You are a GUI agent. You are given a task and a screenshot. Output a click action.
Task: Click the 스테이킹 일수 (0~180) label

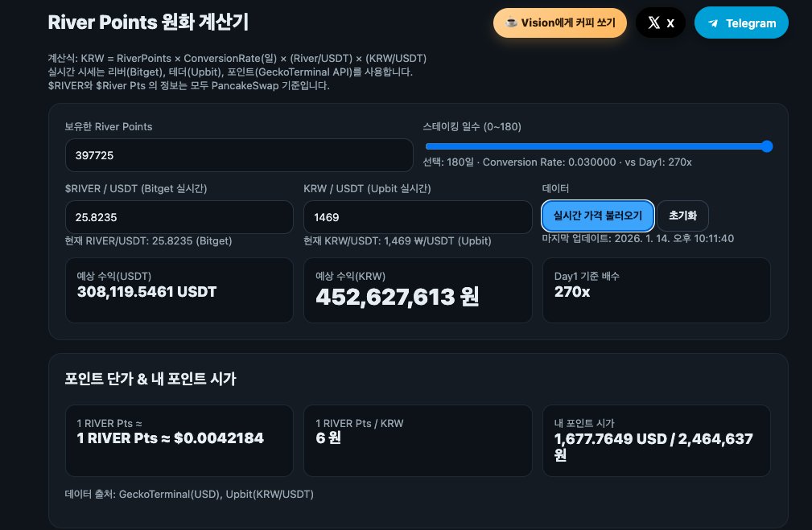[x=472, y=127]
